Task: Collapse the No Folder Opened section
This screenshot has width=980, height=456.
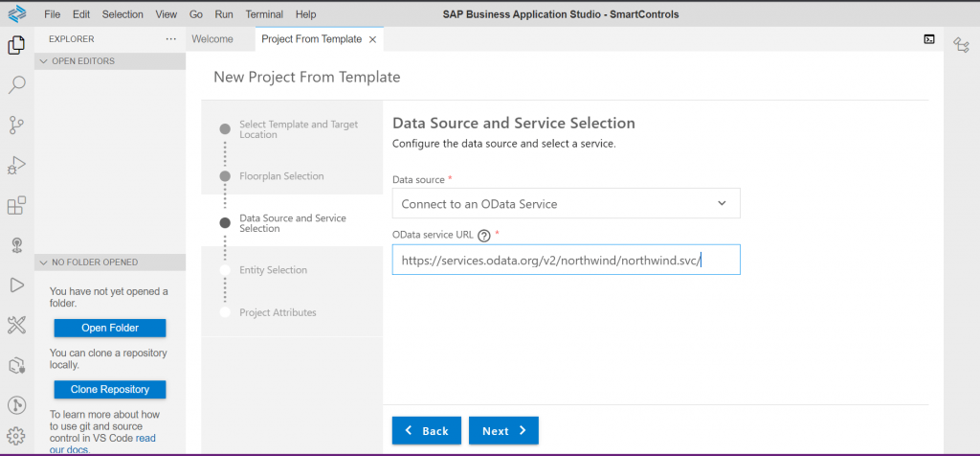Action: [x=110, y=262]
